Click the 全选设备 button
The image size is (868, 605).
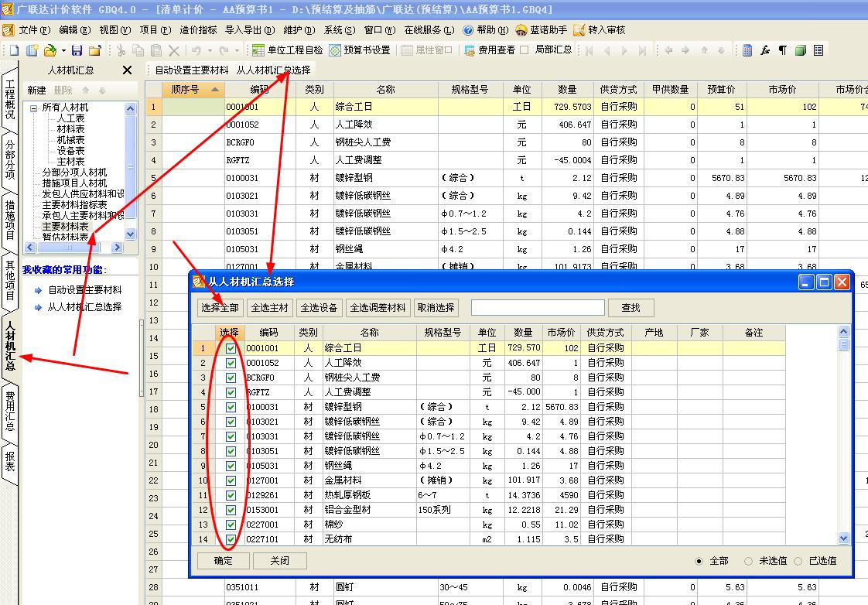tap(319, 308)
